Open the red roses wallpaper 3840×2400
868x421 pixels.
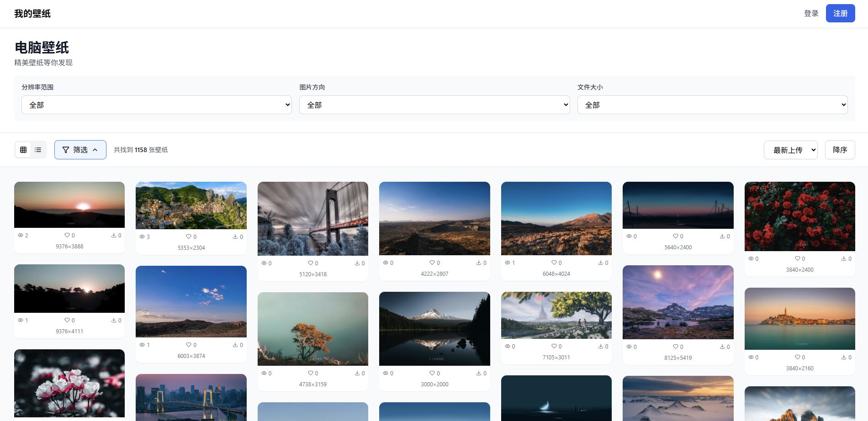(799, 216)
